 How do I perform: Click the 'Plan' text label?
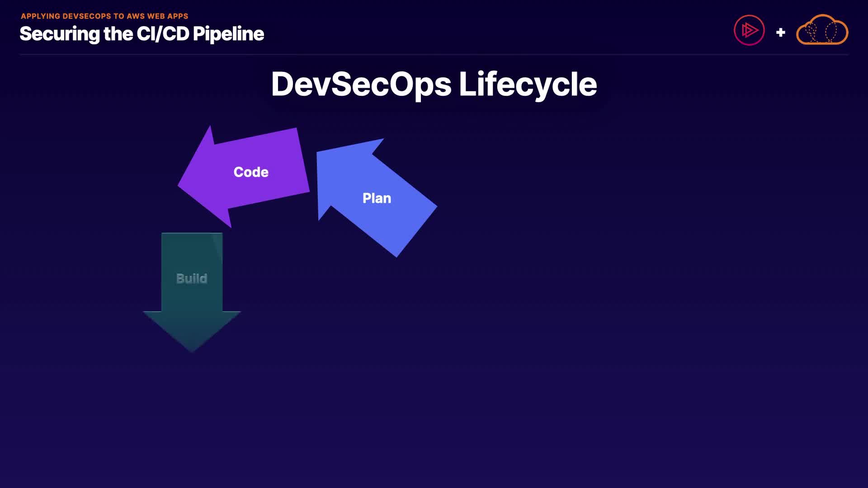[377, 198]
